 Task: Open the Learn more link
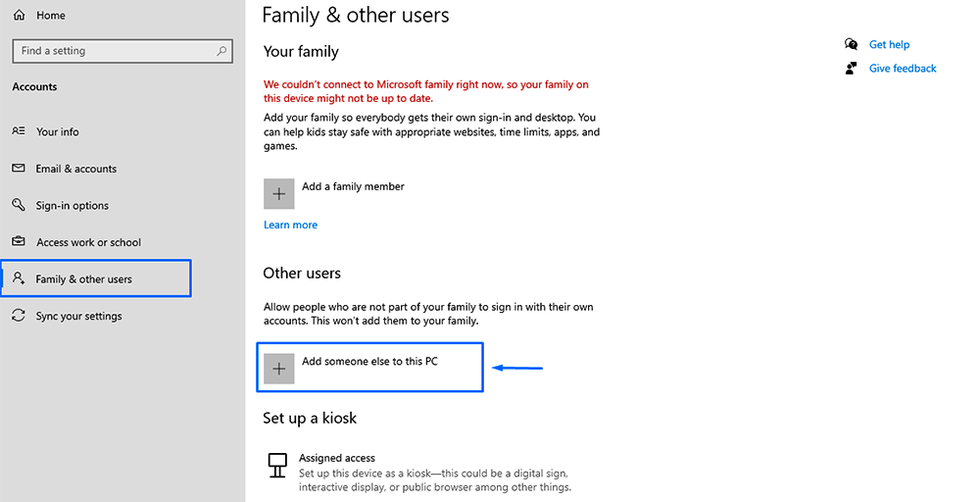[290, 225]
